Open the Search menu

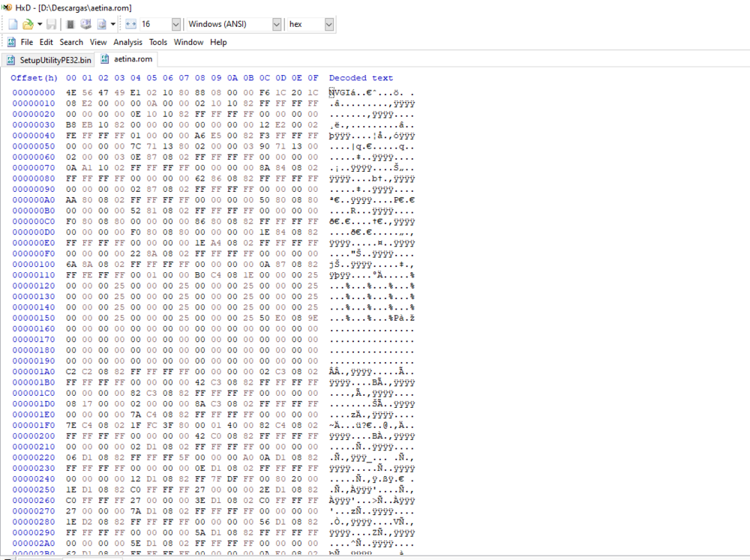coord(71,42)
